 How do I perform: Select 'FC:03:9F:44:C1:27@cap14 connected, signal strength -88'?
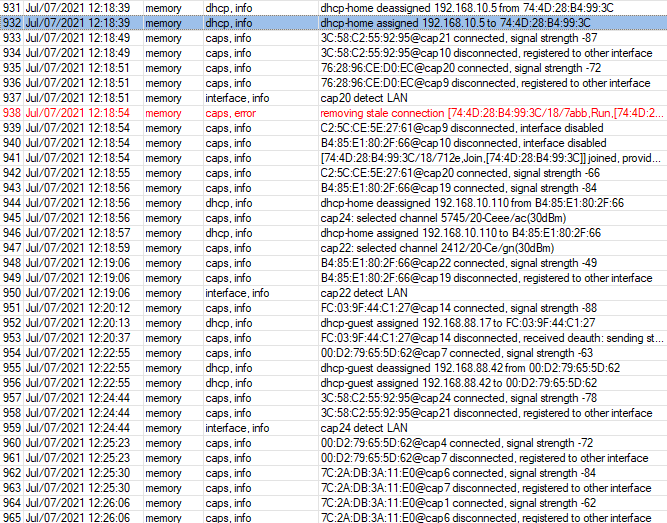pyautogui.click(x=459, y=308)
